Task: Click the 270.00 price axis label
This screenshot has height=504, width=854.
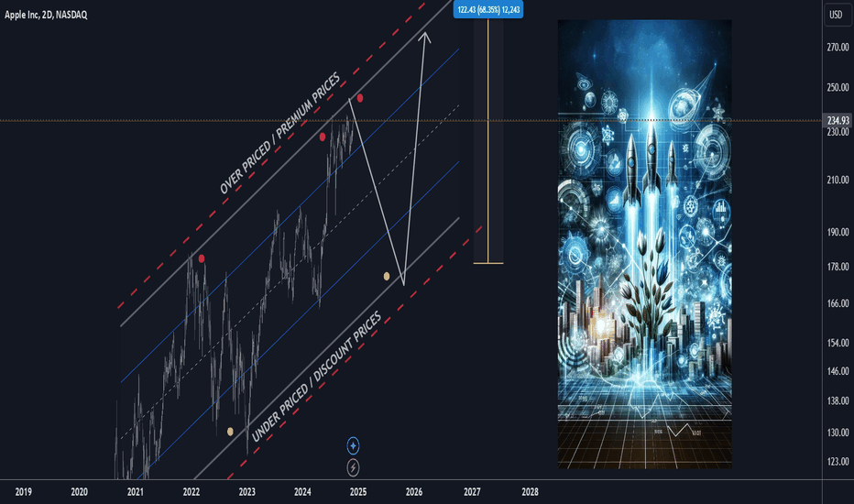Action: click(838, 48)
